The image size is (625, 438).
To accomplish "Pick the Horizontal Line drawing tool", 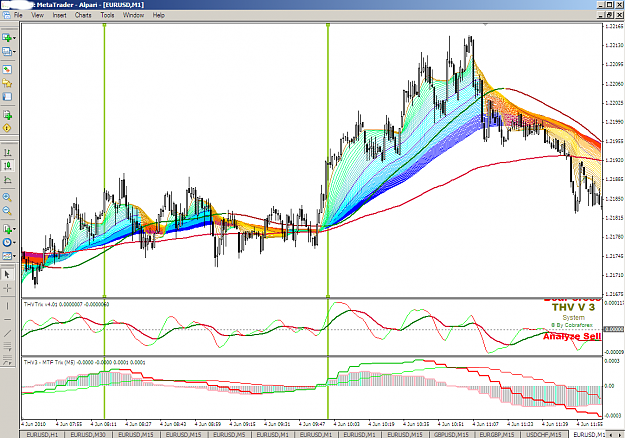I will (x=7, y=319).
